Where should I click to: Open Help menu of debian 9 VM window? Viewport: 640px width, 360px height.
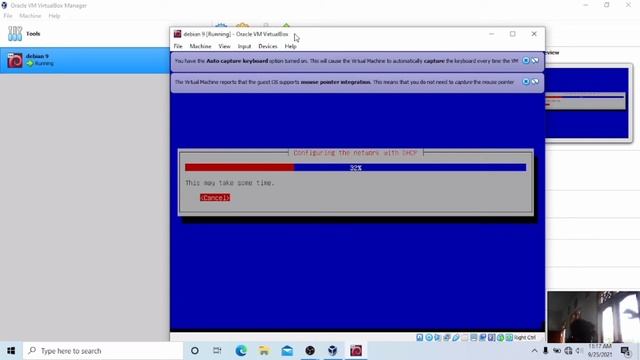pos(290,46)
